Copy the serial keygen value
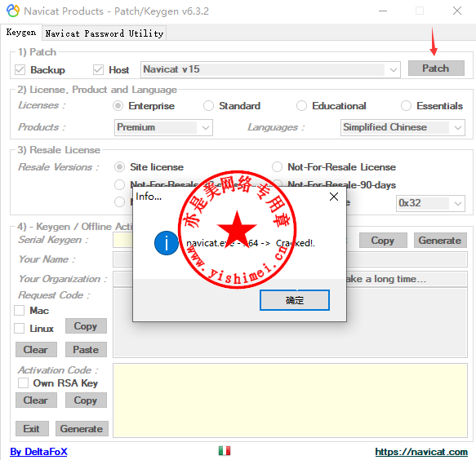This screenshot has width=476, height=460. pos(383,241)
